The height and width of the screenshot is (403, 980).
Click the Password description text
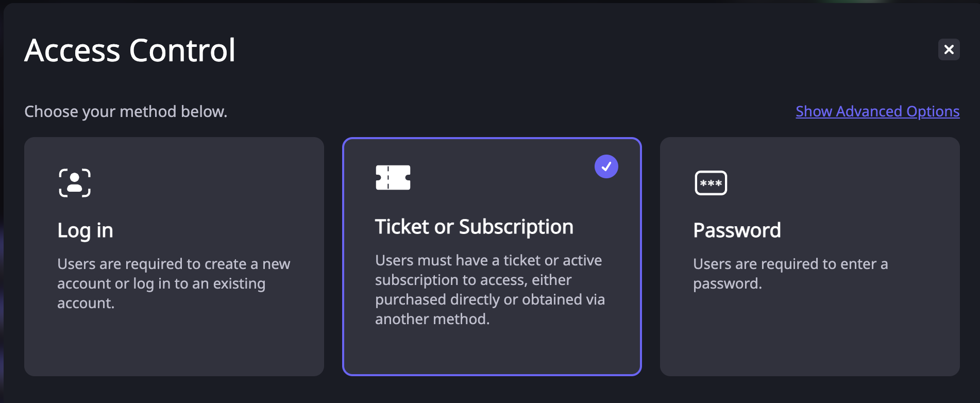(790, 274)
